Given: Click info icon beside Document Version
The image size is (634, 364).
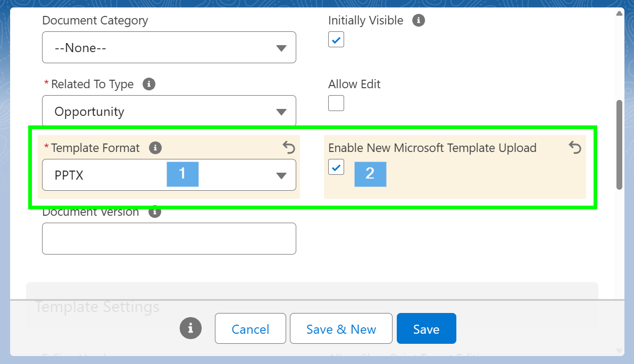Looking at the screenshot, I should click(x=155, y=212).
